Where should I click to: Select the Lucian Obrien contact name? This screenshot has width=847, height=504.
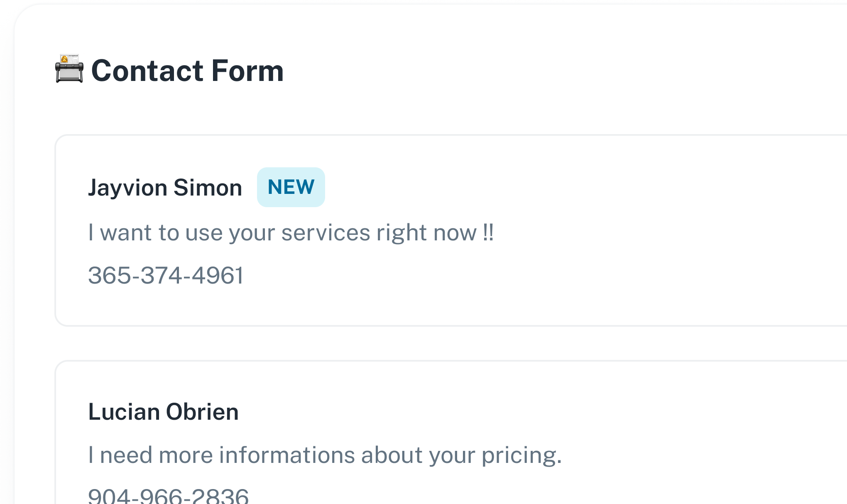[163, 412]
